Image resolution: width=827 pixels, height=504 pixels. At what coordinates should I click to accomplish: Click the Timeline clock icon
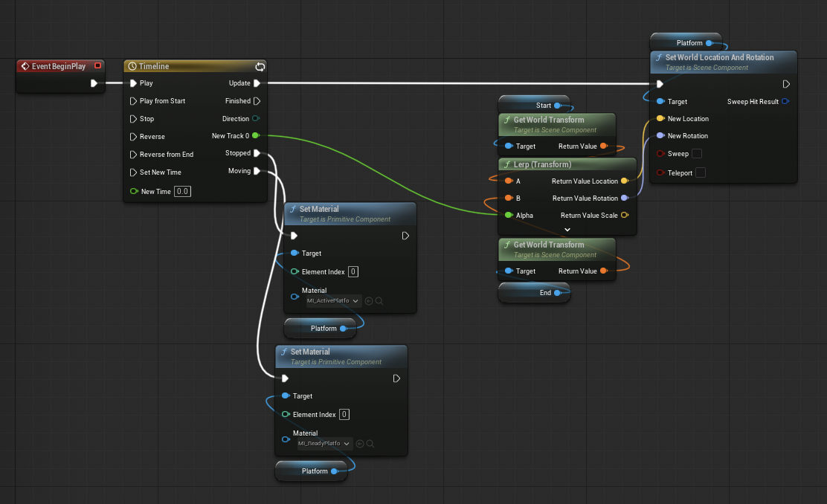coord(132,66)
